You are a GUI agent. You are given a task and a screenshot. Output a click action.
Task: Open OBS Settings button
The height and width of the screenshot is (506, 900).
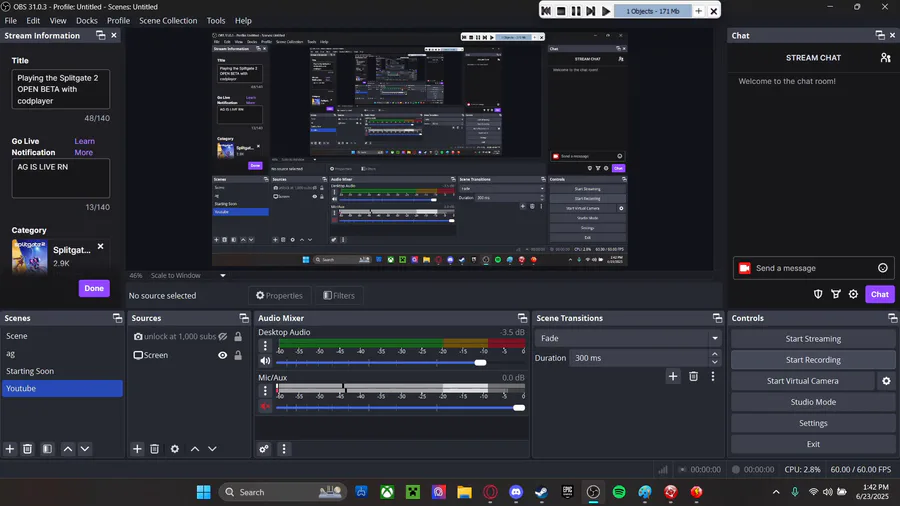813,423
